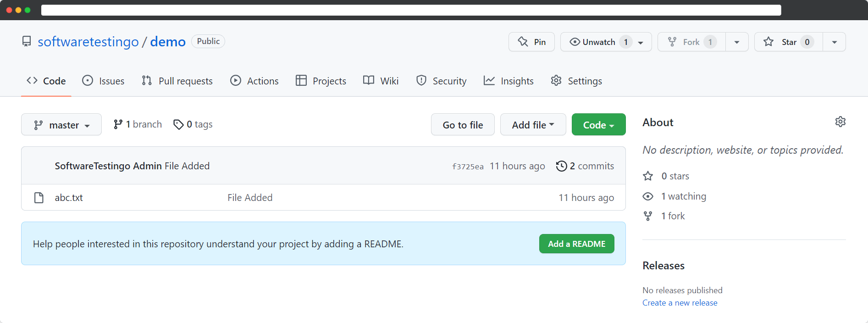Expand the Unwatch notifications dropdown arrow
This screenshot has width=868, height=323.
coord(641,42)
